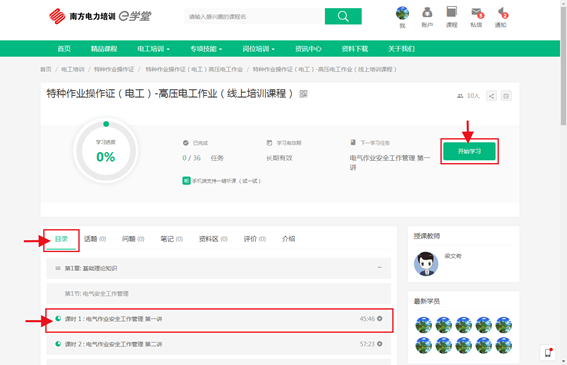Viewport: 567px width, 365px height.
Task: Click the page vertical scrollbar thumb
Action: pos(563,67)
